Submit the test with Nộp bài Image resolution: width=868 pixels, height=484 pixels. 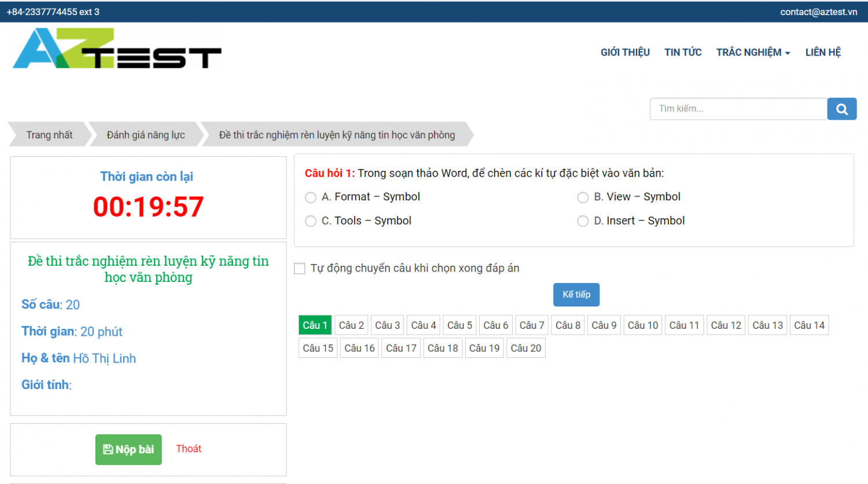click(128, 450)
